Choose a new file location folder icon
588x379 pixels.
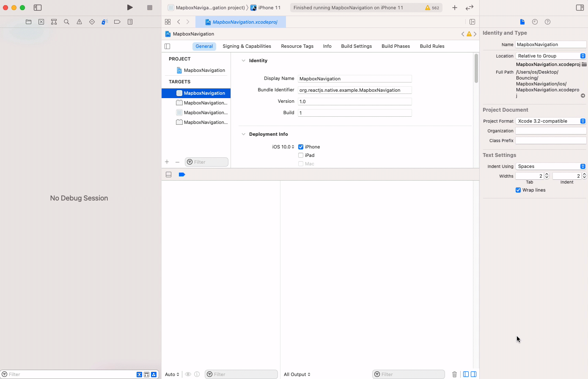pos(584,64)
